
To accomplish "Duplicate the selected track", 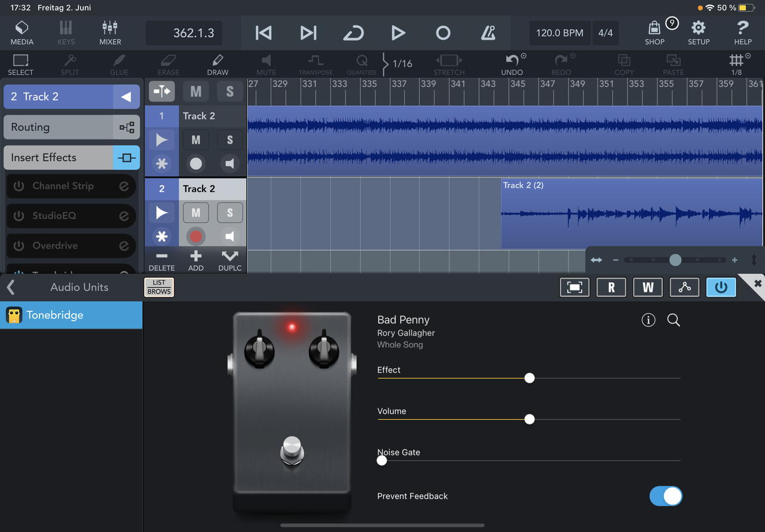I will coord(230,261).
